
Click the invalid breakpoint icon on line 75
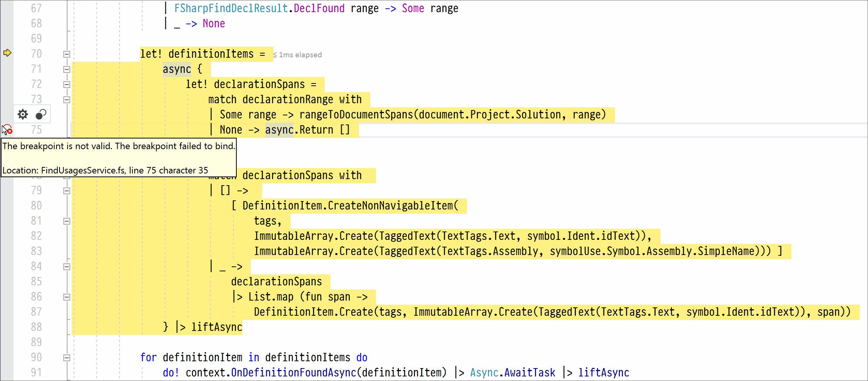tap(7, 129)
